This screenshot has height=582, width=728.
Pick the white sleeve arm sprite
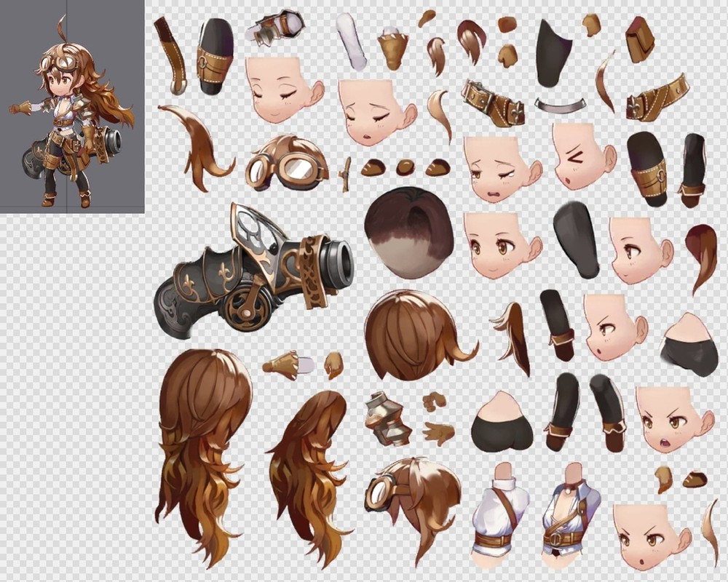click(351, 42)
